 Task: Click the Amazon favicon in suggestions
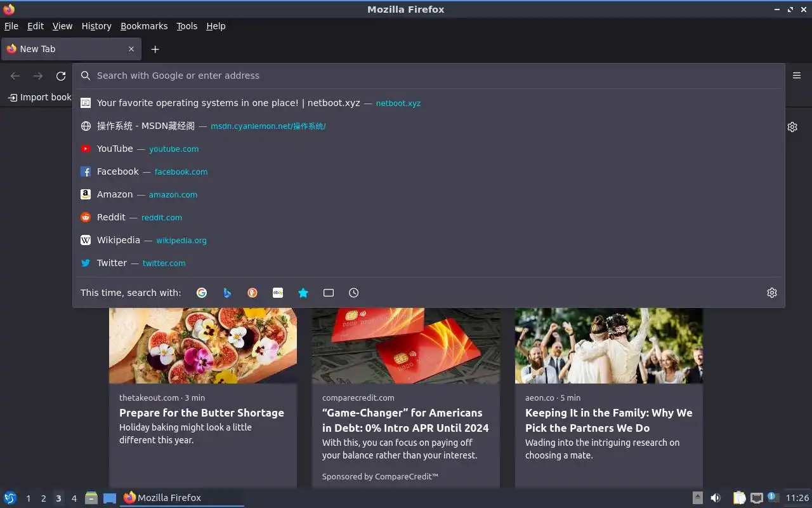tap(86, 194)
